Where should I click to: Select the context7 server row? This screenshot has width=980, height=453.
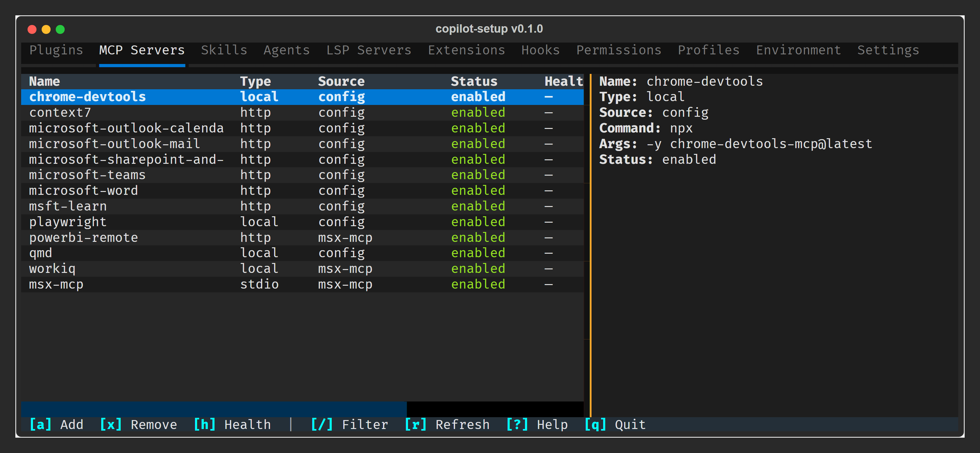tap(60, 113)
